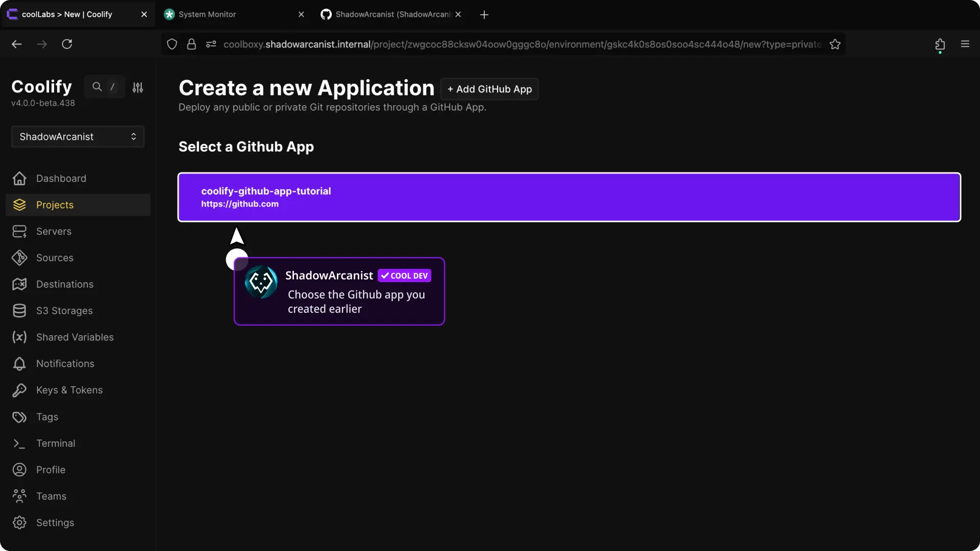Open the browser hamburger application menu
Screen dimensions: 980x551
pos(965,44)
